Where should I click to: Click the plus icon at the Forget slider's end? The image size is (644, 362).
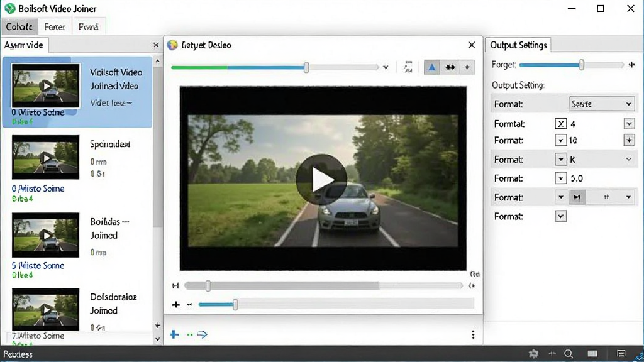pos(631,65)
